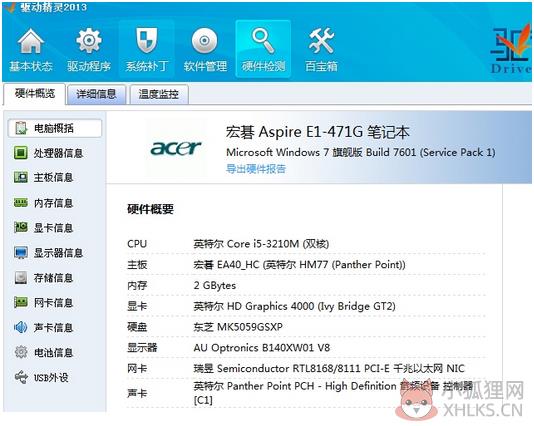Click 硬件概要 heading
The height and width of the screenshot is (426, 534).
point(150,209)
